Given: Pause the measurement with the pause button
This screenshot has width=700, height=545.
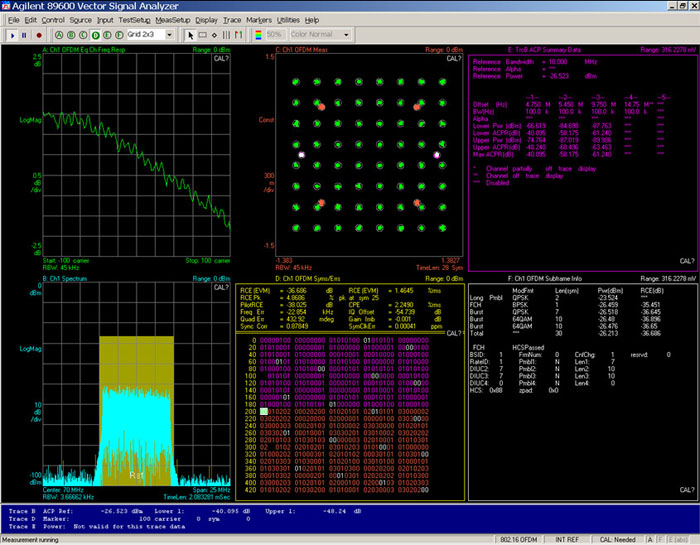Looking at the screenshot, I should tap(24, 35).
